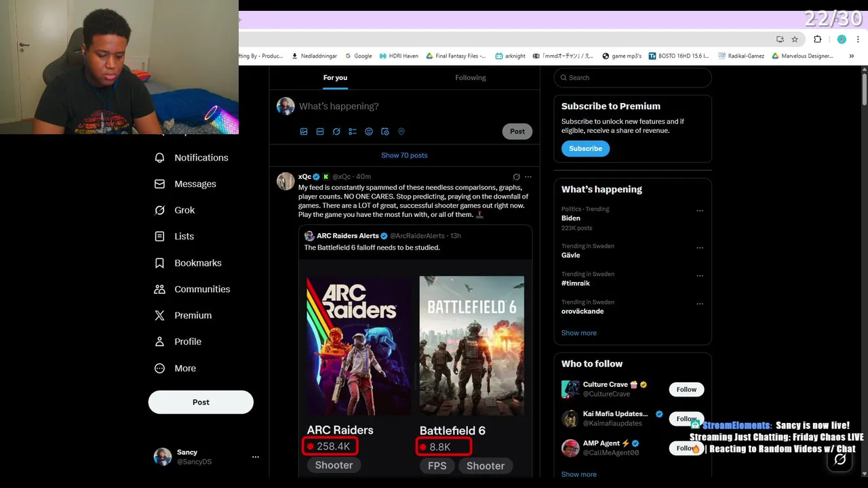The image size is (868, 488).
Task: Click the Subscribe to Premium button
Action: [x=585, y=148]
